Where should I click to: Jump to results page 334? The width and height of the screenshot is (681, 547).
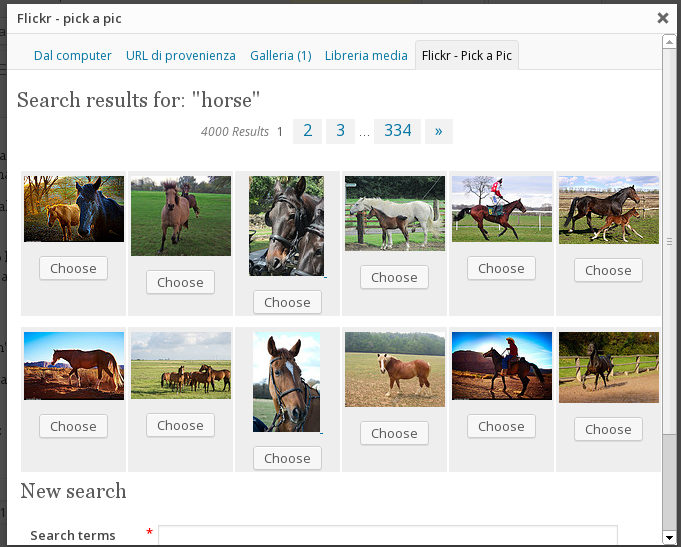point(397,131)
